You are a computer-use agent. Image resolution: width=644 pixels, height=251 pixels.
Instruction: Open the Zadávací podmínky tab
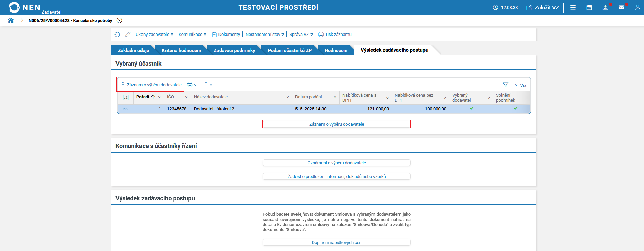tap(234, 50)
